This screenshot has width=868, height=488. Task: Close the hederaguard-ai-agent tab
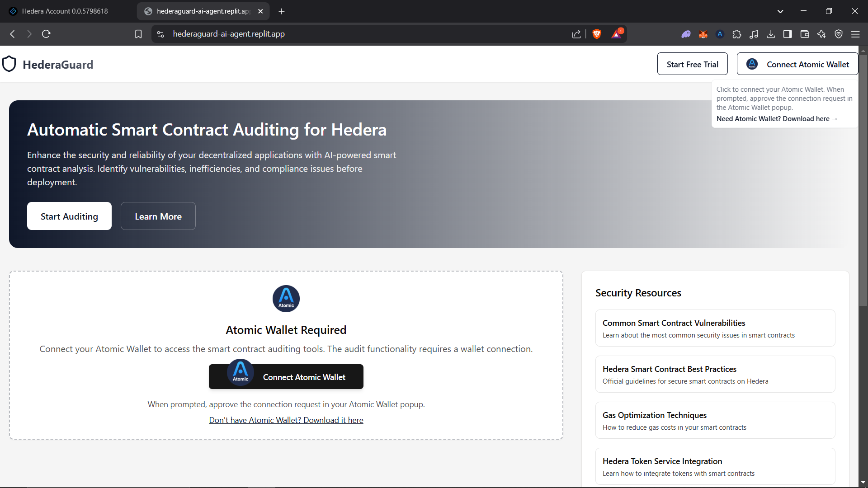(x=260, y=11)
